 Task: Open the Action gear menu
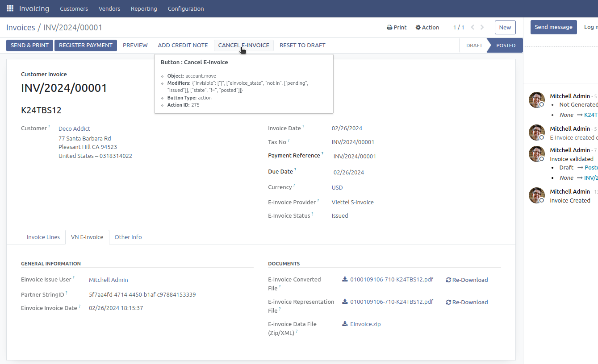[x=427, y=27]
